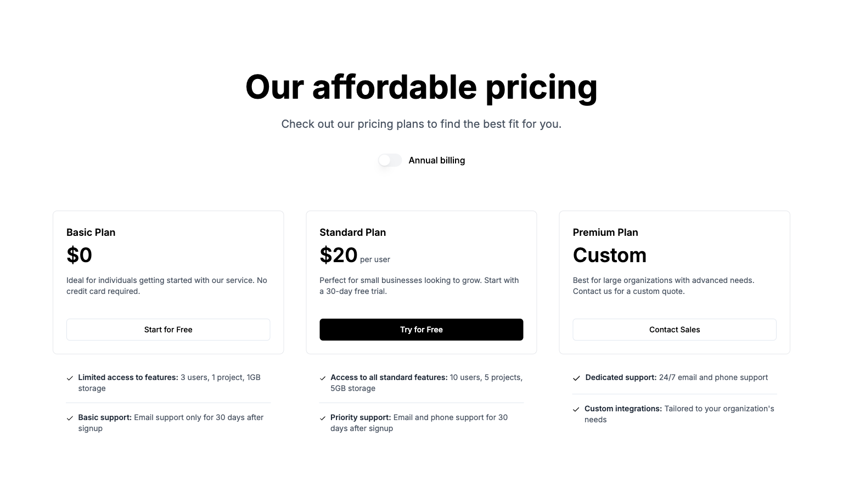
Task: Click the Custom integrations feature text
Action: pos(679,414)
